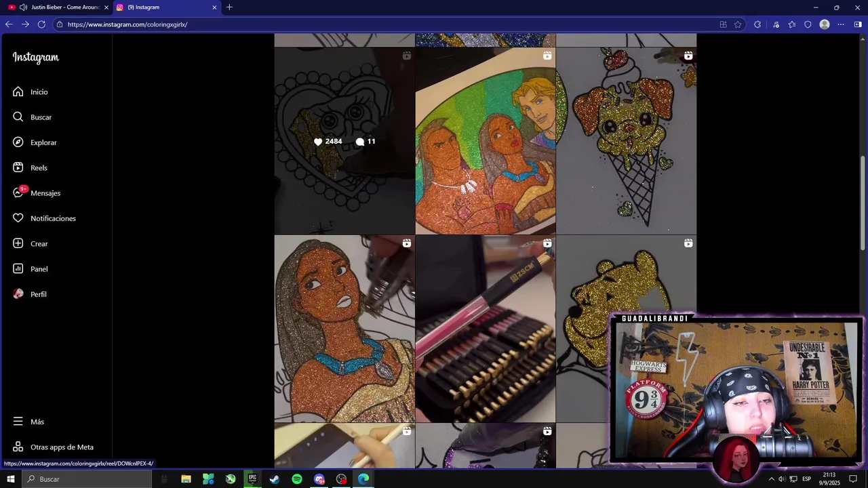Open the Buscar search panel
This screenshot has height=488, width=868.
(x=32, y=117)
